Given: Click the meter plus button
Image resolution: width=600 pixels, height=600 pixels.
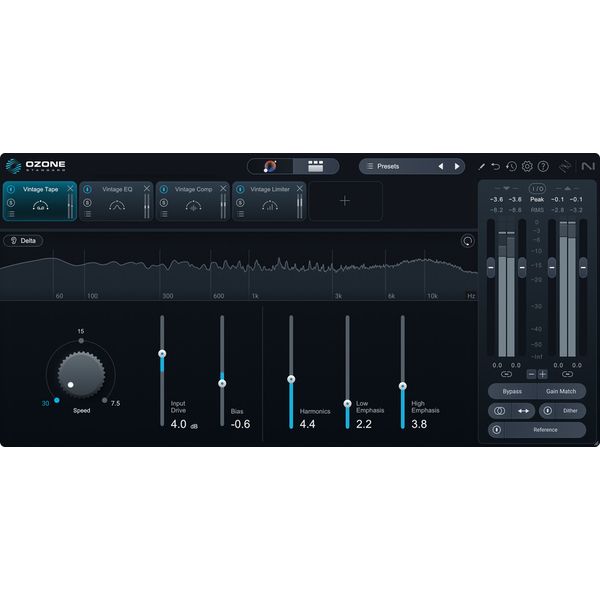Looking at the screenshot, I should point(543,374).
